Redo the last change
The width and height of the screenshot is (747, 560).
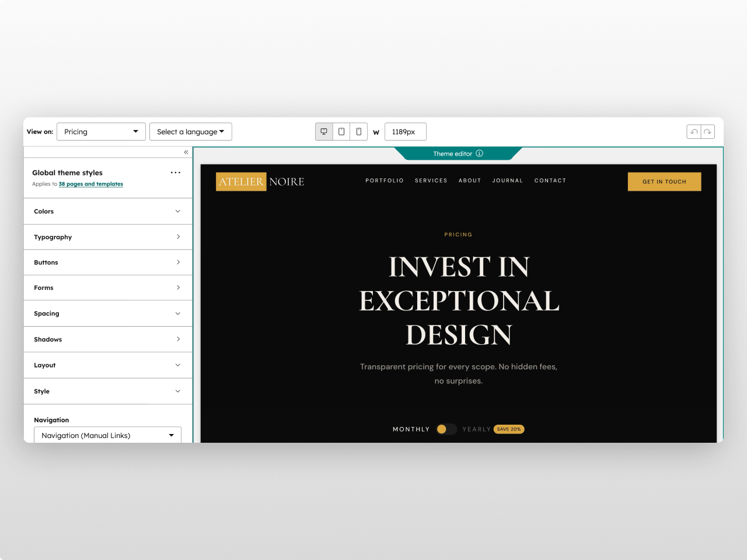pos(708,132)
